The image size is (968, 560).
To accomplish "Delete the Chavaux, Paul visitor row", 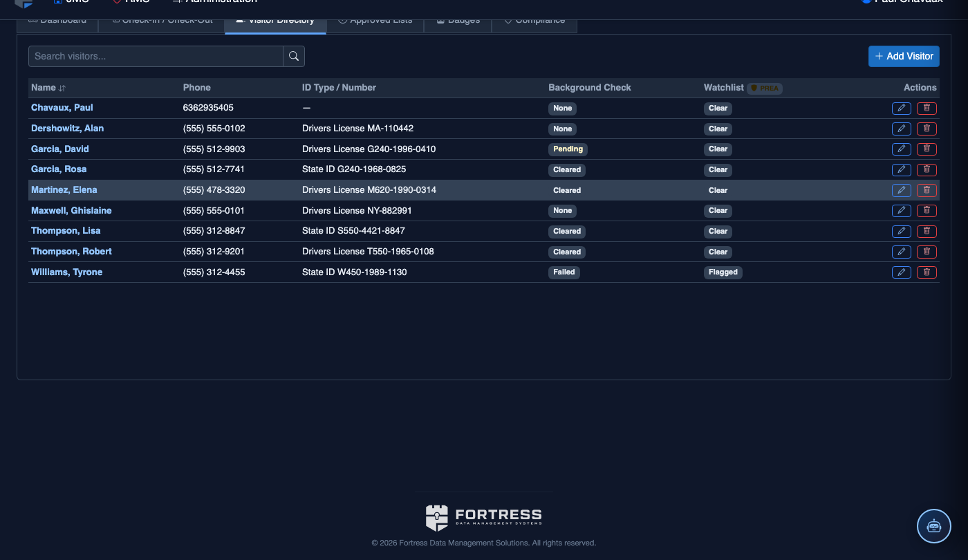I will tap(927, 108).
